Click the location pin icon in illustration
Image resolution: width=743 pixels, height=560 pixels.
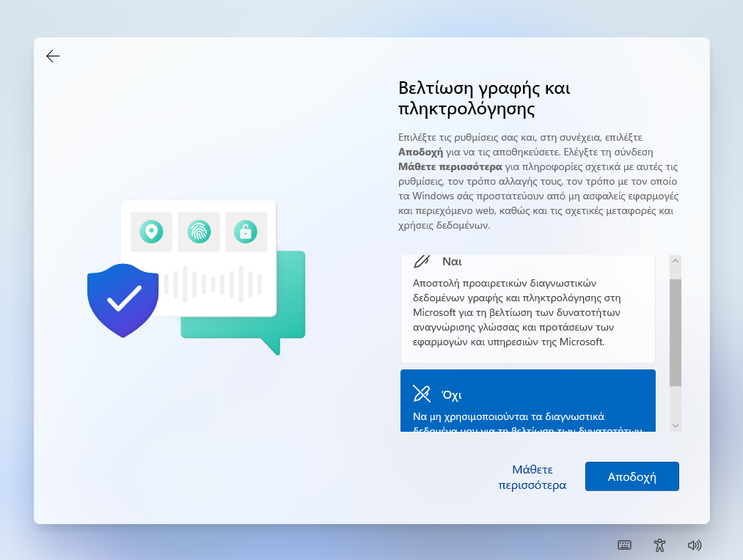coord(152,232)
